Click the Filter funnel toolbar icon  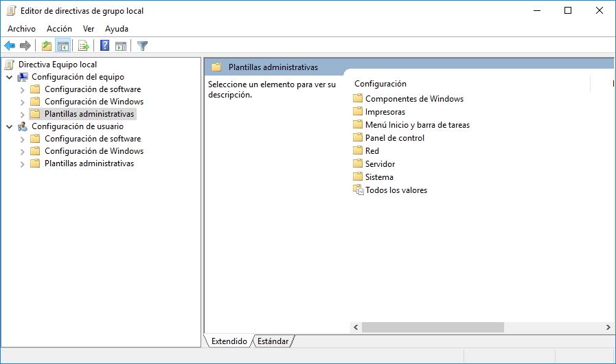(x=142, y=45)
